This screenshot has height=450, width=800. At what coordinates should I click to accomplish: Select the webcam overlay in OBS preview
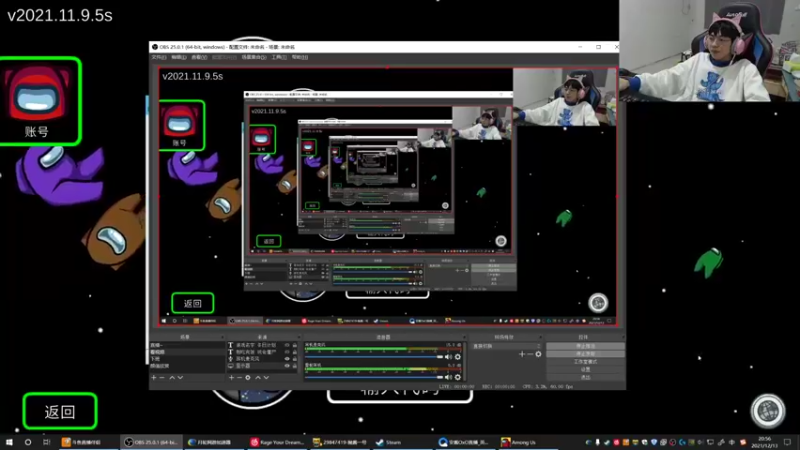coord(564,97)
